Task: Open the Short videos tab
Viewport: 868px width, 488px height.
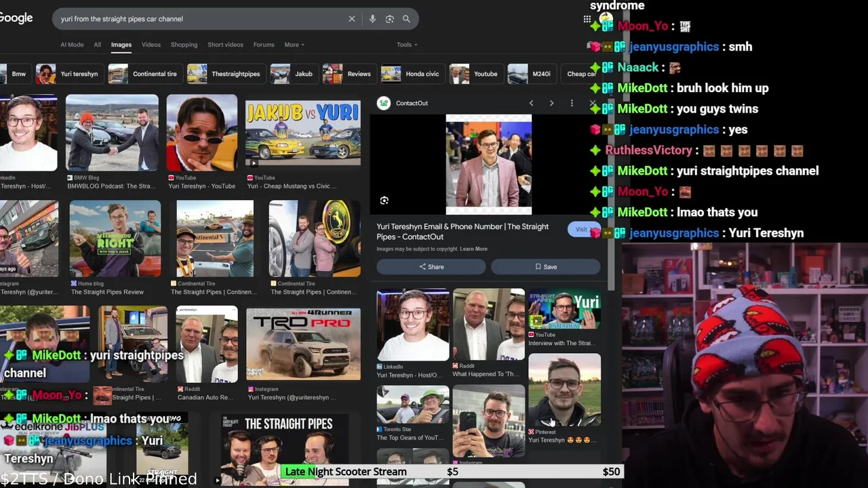Action: pyautogui.click(x=225, y=45)
